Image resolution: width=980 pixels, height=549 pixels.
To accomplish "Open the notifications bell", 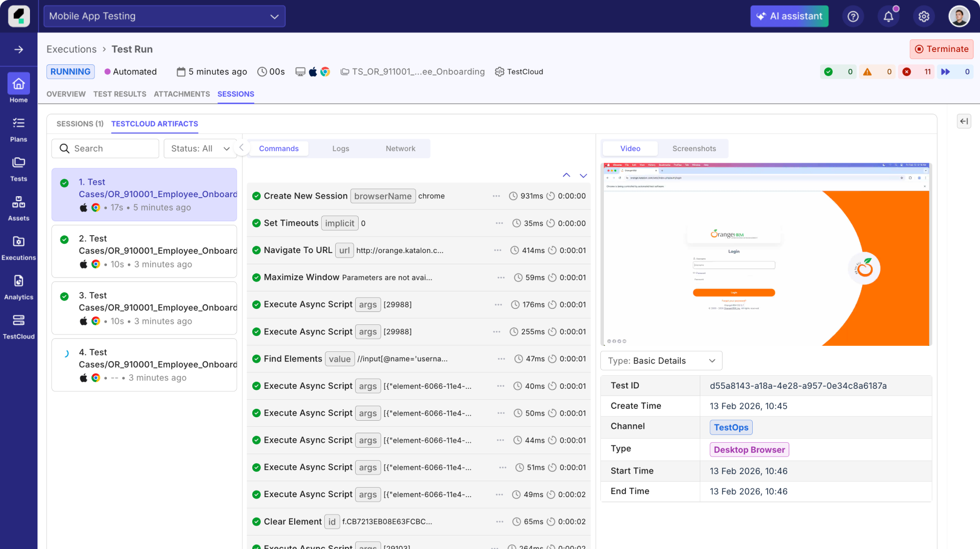I will coord(889,16).
